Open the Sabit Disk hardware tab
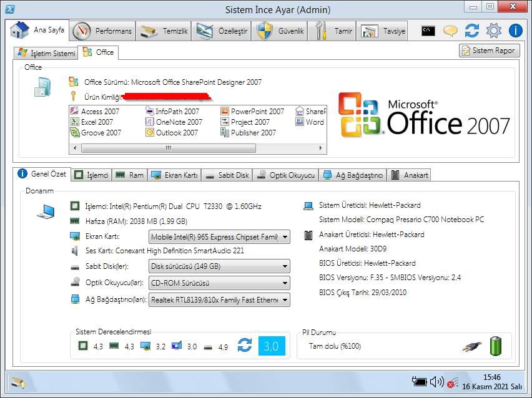 [227, 175]
